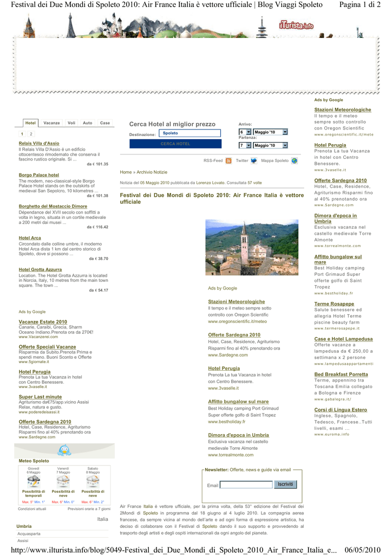This screenshot has height=555, width=392.
Task: Switch to the Vacanze tab
Action: click(52, 123)
